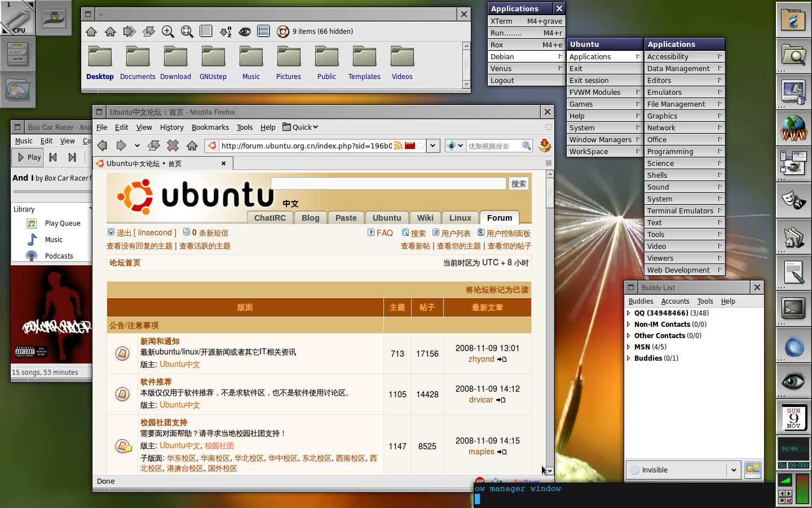The height and width of the screenshot is (508, 812).
Task: Click the file search folder dock icon
Action: (x=794, y=55)
